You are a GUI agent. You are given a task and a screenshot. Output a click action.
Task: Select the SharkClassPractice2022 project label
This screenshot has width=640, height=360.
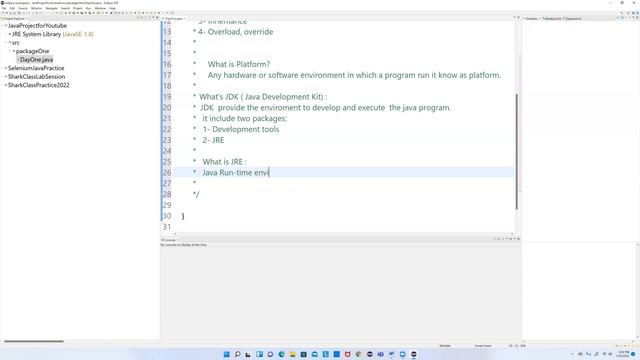(39, 85)
